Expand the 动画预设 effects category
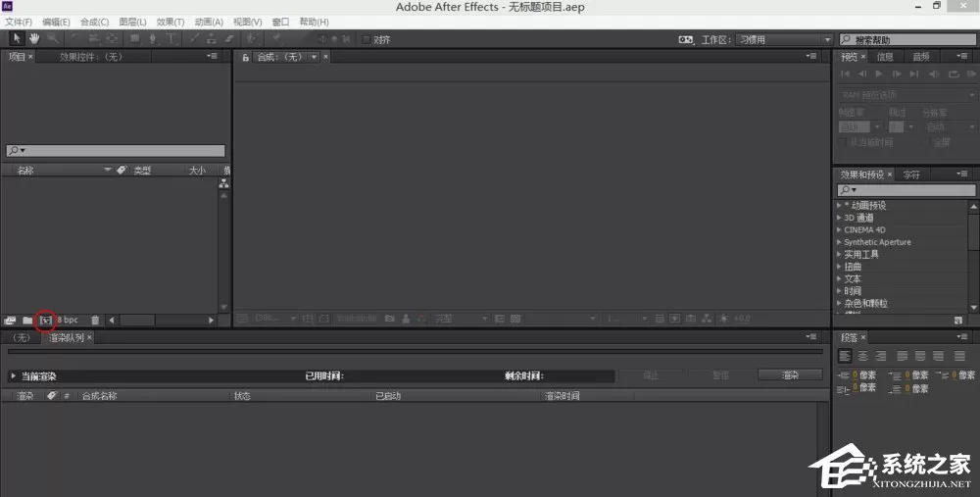 (840, 205)
